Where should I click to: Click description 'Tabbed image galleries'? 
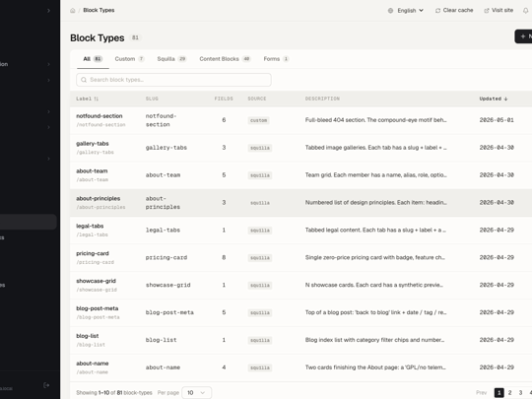[x=375, y=148]
